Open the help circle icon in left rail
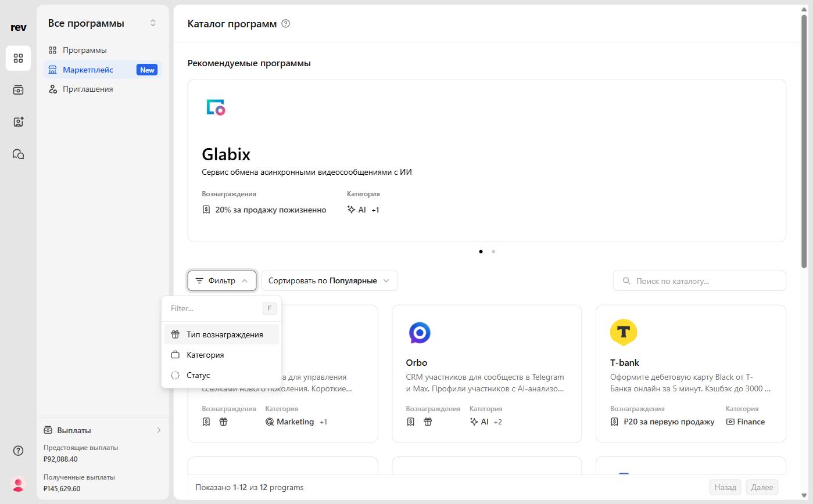This screenshot has width=813, height=504. point(18,451)
